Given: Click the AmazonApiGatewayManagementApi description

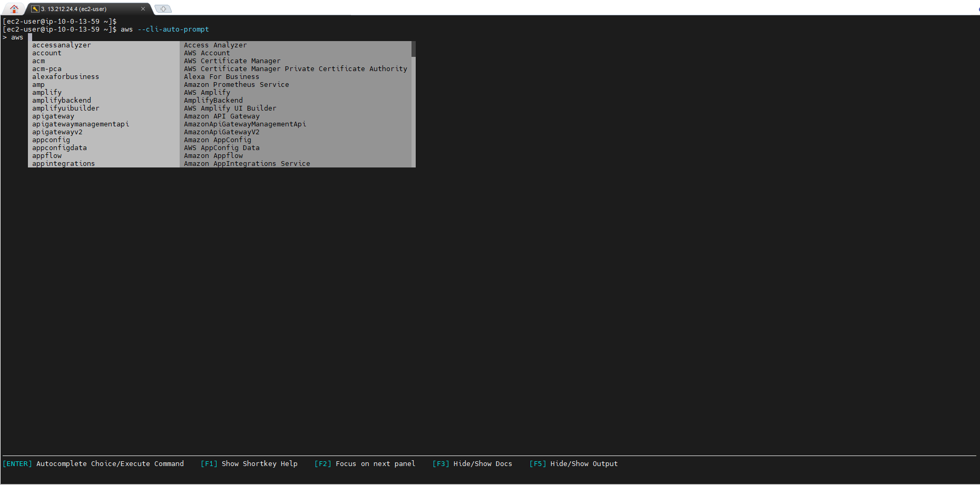Looking at the screenshot, I should click(244, 124).
